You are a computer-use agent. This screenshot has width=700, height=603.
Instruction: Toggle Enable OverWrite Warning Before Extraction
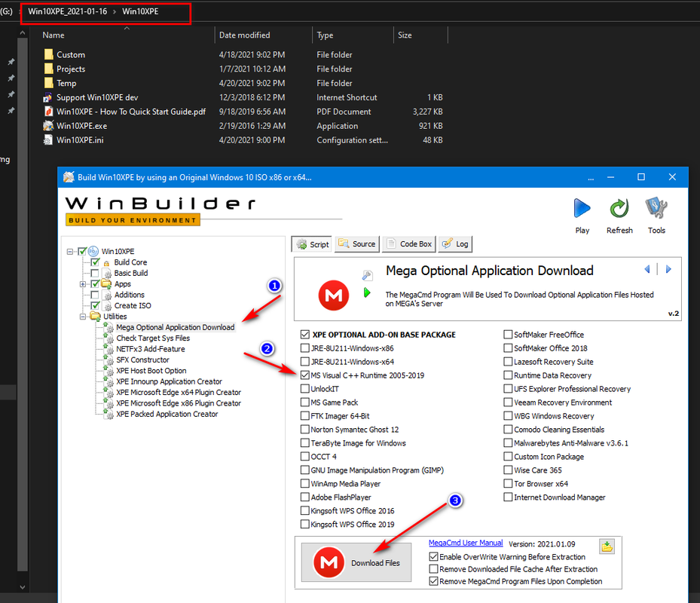pos(433,556)
